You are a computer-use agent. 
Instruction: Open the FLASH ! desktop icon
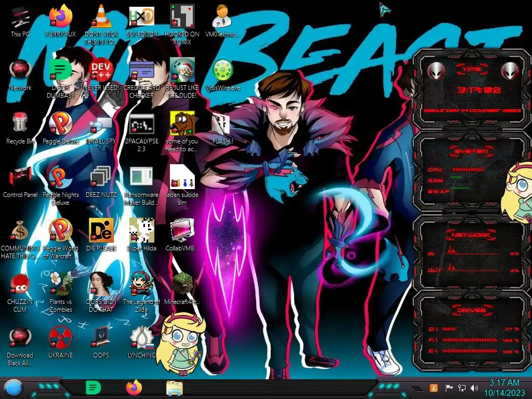(x=222, y=128)
